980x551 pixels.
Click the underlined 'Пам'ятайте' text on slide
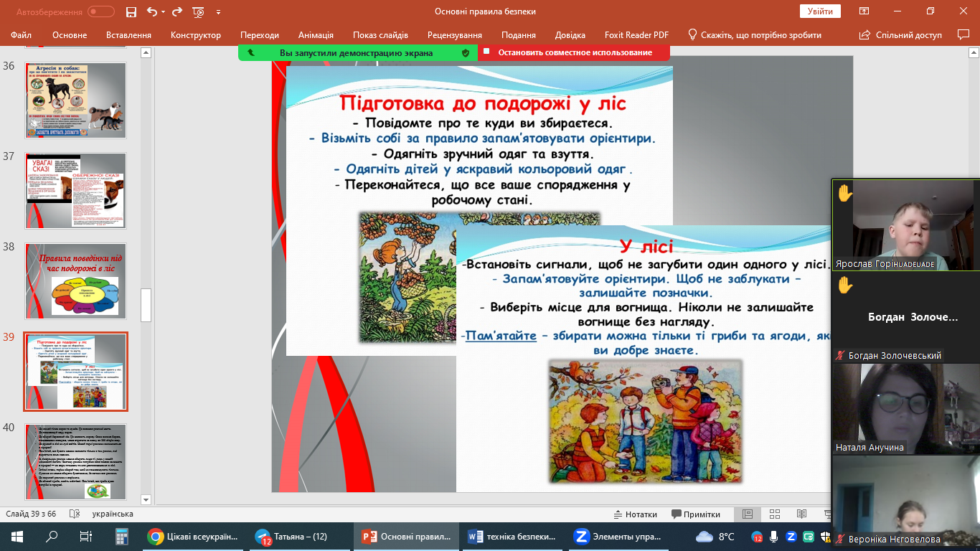[x=501, y=335]
